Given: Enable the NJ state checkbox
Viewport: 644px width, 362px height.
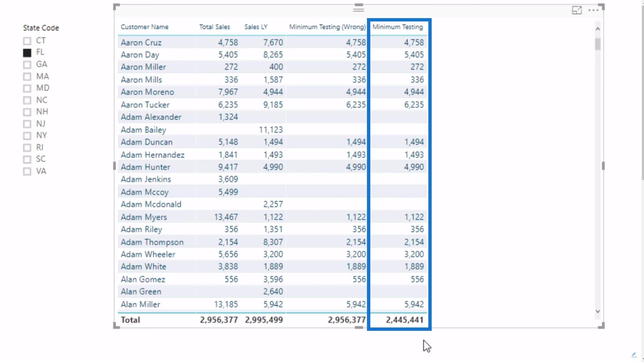Looking at the screenshot, I should 27,124.
